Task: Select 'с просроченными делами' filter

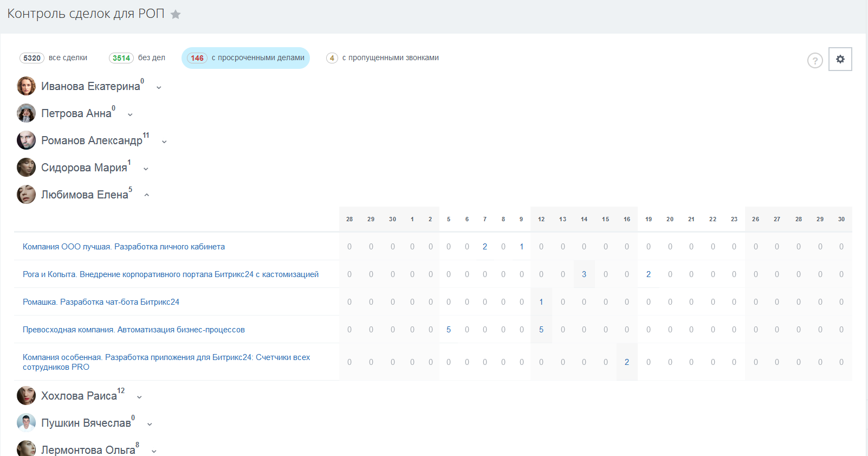Action: [x=245, y=58]
